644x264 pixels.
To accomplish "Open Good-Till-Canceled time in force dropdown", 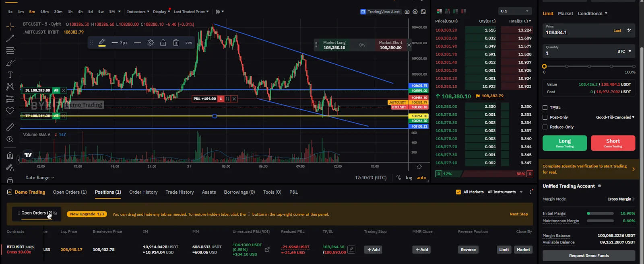I will click(x=615, y=117).
